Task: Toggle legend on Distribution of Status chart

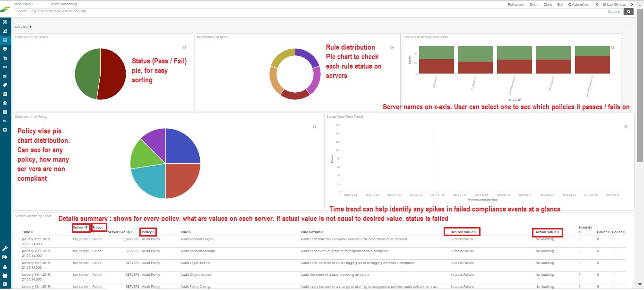Action: [184, 47]
